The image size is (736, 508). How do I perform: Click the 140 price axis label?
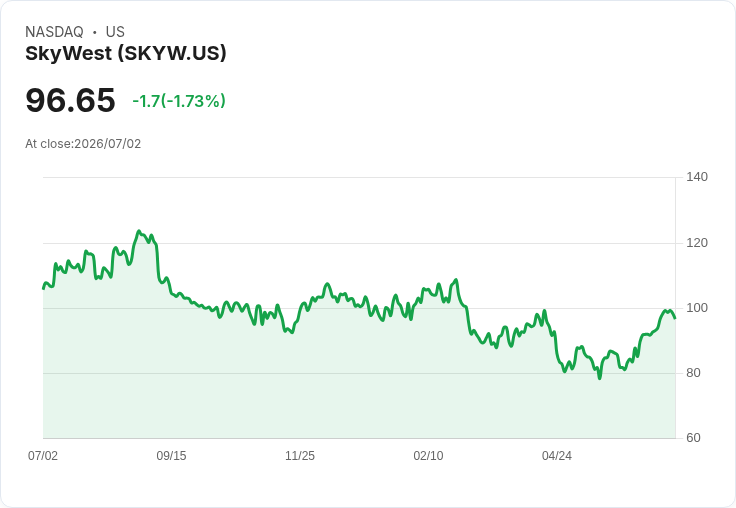697,177
